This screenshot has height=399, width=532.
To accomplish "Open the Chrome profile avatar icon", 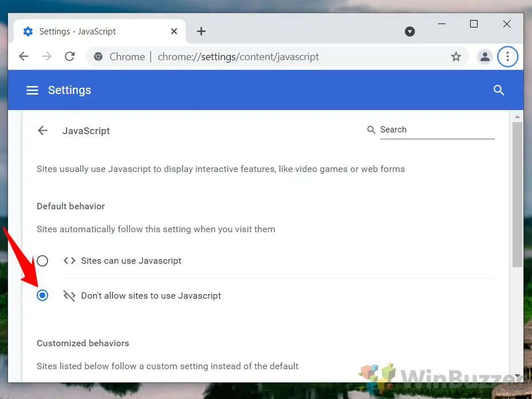I will 484,57.
